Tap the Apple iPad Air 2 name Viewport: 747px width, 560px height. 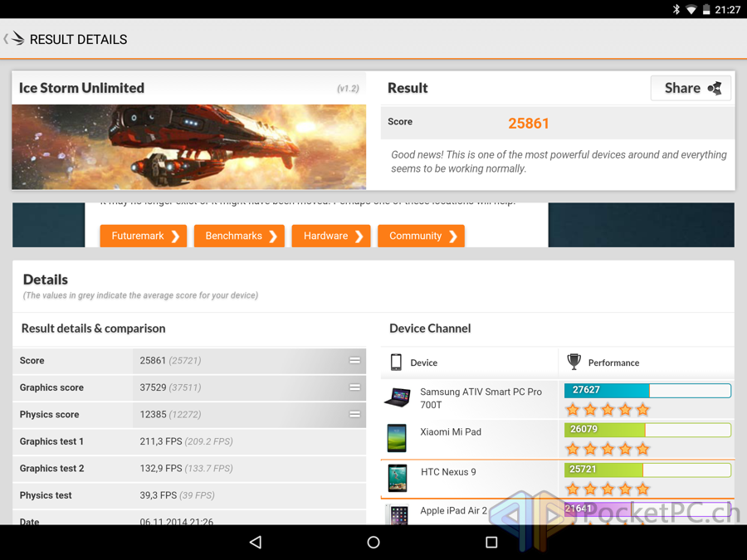453,510
